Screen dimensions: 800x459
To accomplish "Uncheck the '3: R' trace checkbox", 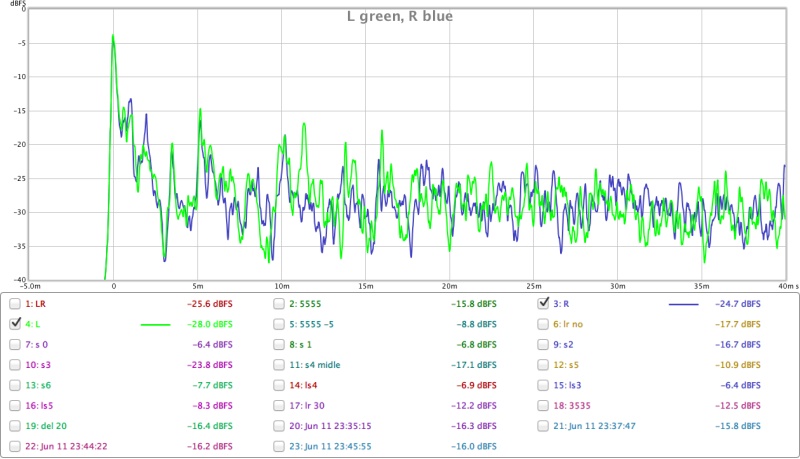I will [543, 303].
